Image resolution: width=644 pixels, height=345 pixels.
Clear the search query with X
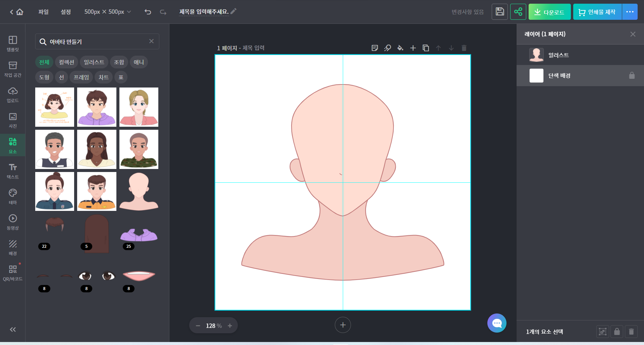click(x=152, y=41)
